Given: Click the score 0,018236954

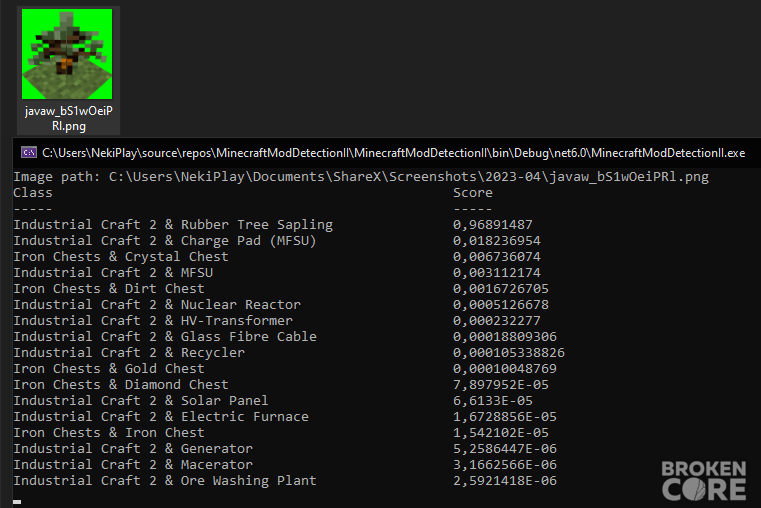Looking at the screenshot, I should [x=496, y=241].
